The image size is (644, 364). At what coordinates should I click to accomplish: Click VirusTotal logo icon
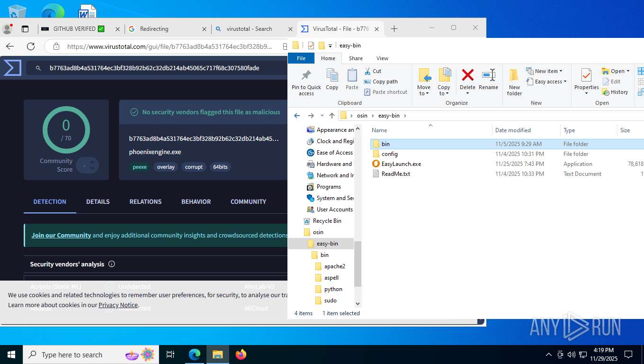pyautogui.click(x=12, y=68)
